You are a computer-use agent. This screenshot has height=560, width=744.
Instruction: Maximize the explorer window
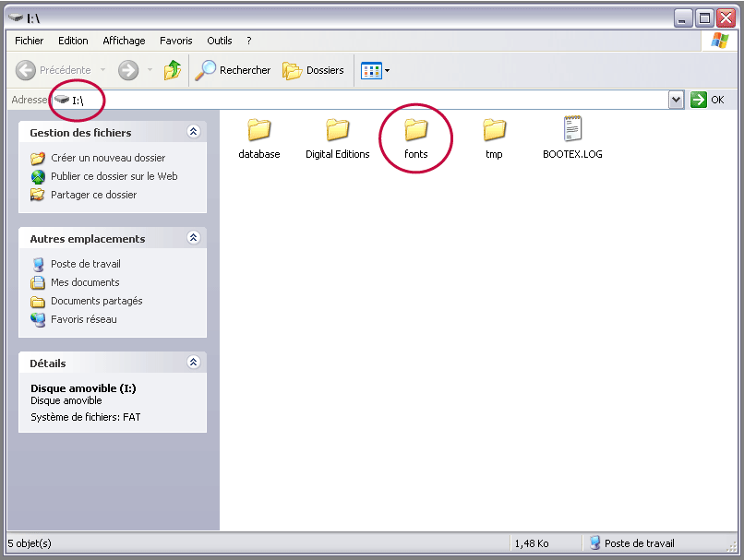tap(704, 18)
